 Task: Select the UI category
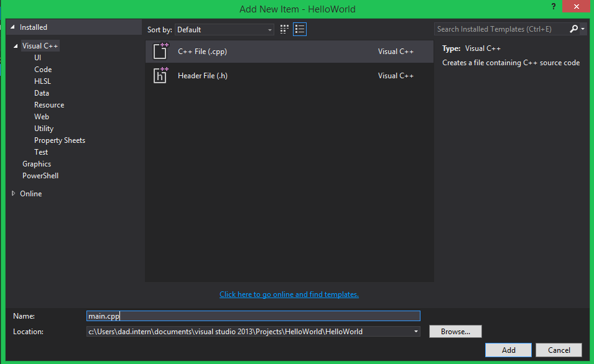(37, 58)
